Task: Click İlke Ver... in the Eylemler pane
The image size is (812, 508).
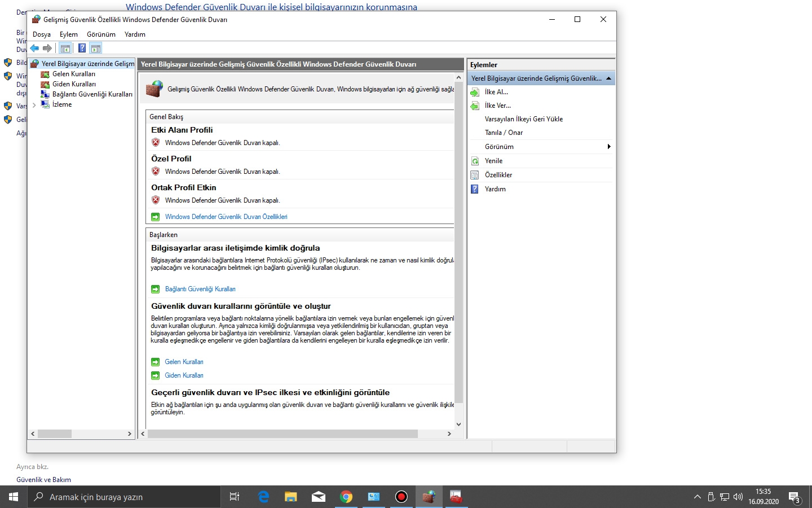Action: [497, 106]
